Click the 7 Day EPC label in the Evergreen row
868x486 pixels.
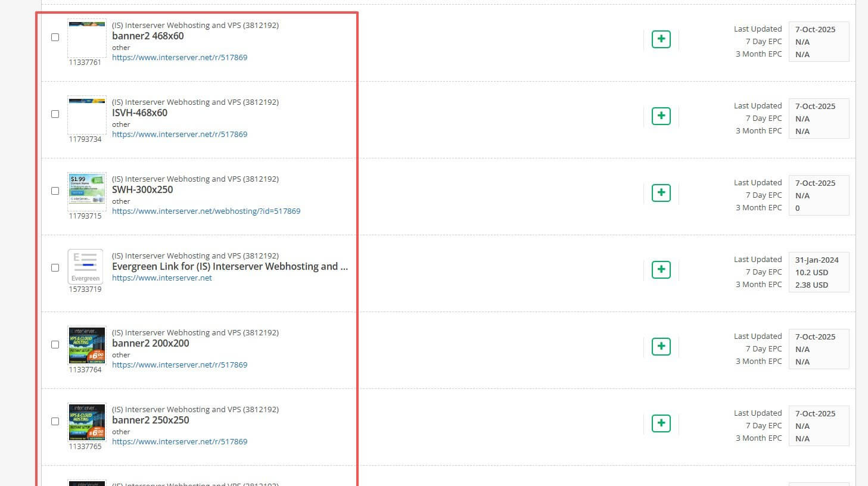point(764,272)
